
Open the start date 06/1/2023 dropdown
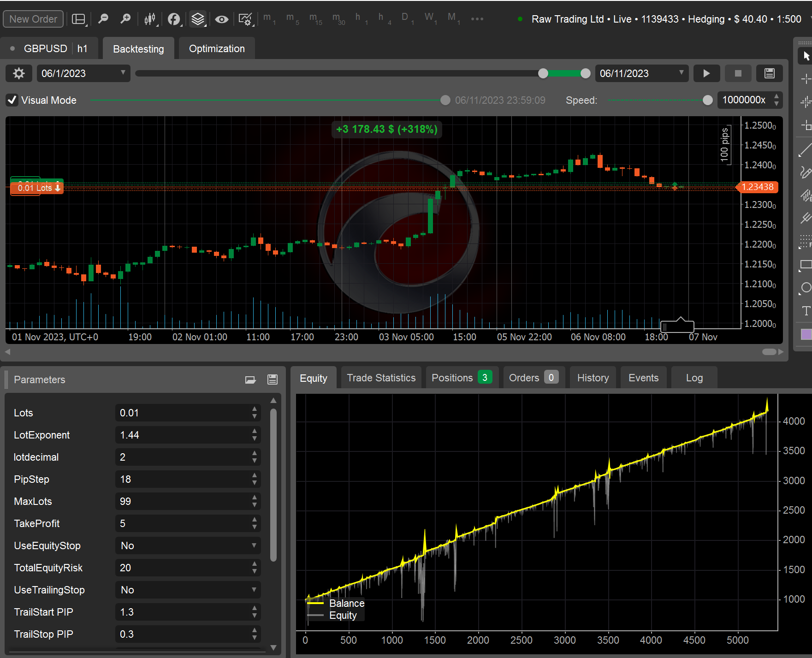(123, 73)
